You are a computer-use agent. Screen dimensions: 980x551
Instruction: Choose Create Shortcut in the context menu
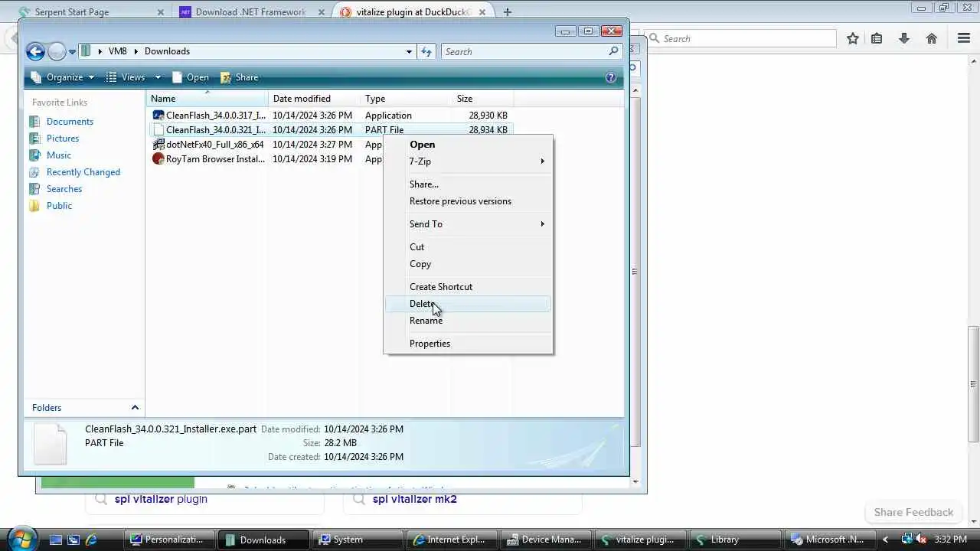(468, 287)
